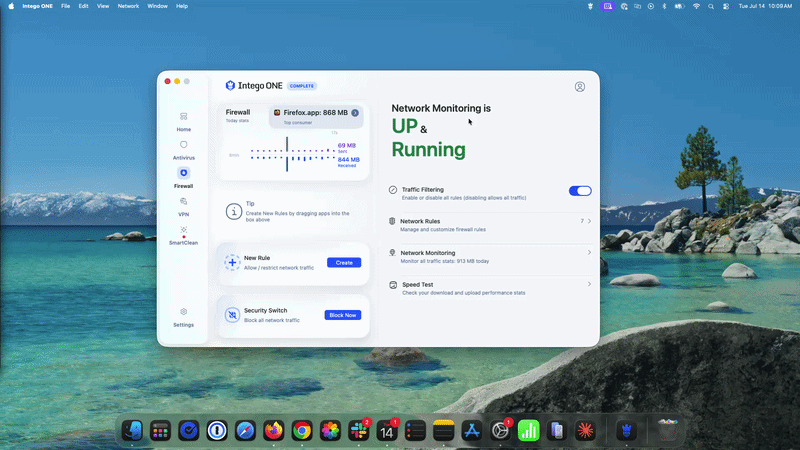The height and width of the screenshot is (450, 800).
Task: Open the Apple menu
Action: pos(11,6)
